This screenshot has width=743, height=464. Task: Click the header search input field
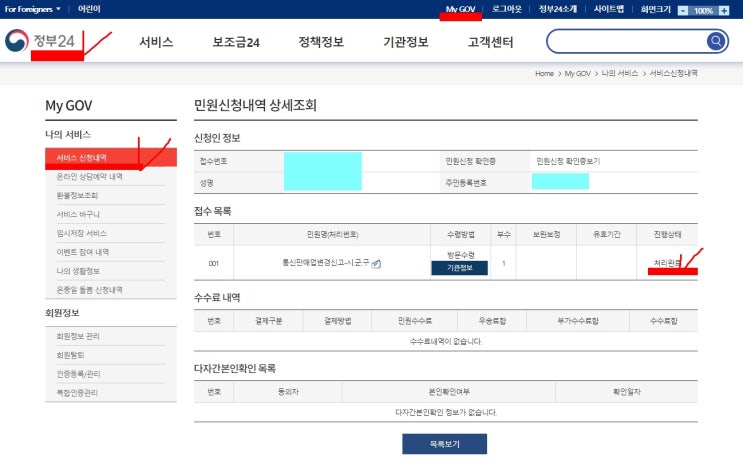click(626, 41)
